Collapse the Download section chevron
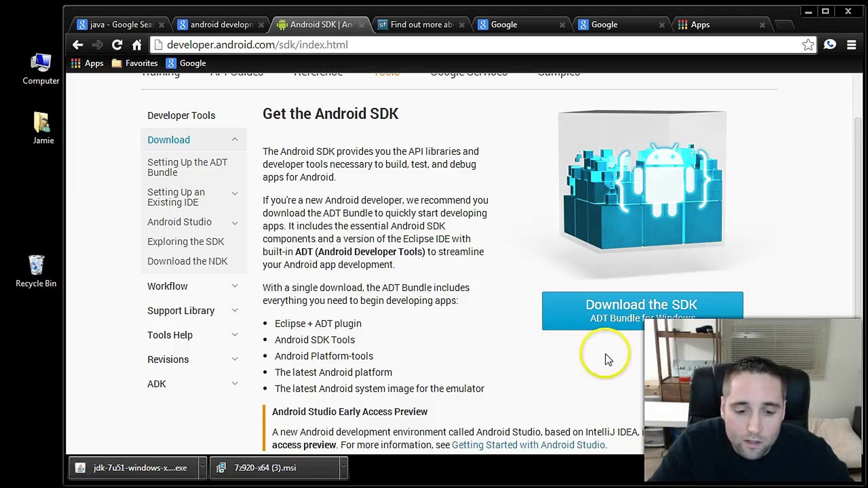Image resolution: width=868 pixels, height=488 pixels. pyautogui.click(x=235, y=139)
